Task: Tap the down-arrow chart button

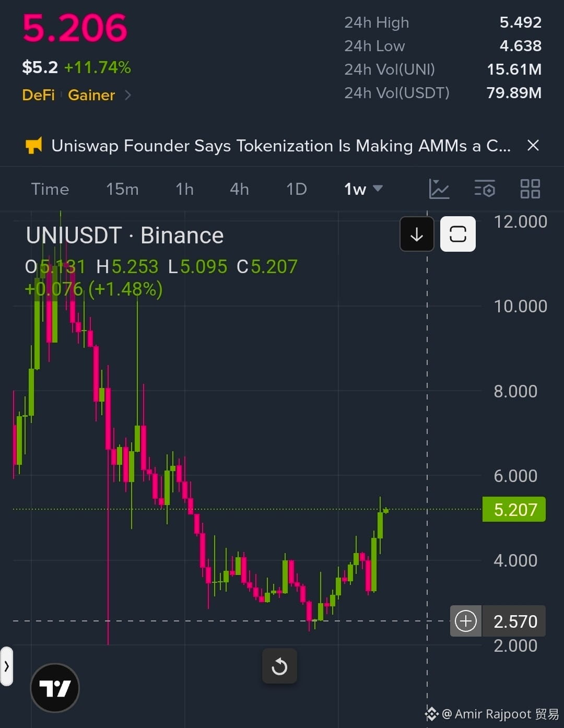Action: coord(417,234)
